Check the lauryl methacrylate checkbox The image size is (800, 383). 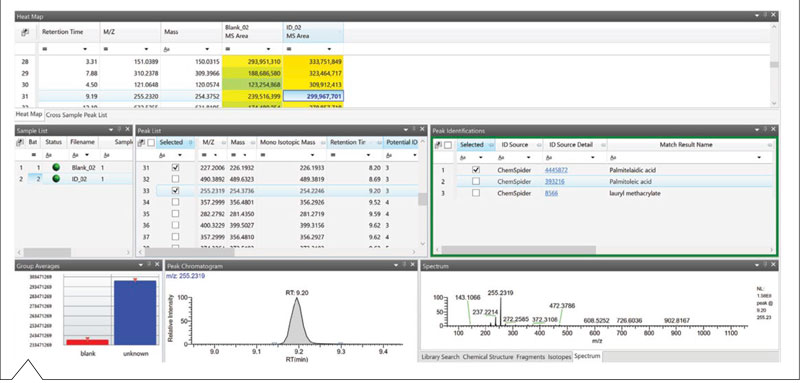click(476, 193)
